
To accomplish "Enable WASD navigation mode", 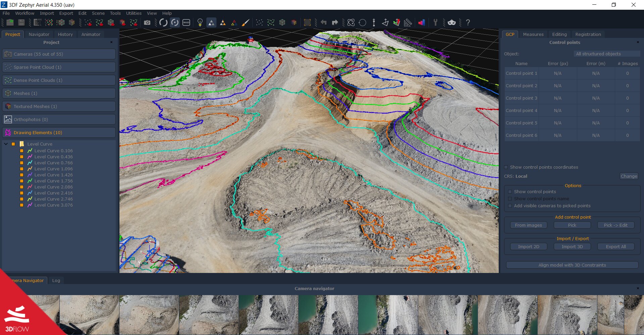I will coord(187,22).
